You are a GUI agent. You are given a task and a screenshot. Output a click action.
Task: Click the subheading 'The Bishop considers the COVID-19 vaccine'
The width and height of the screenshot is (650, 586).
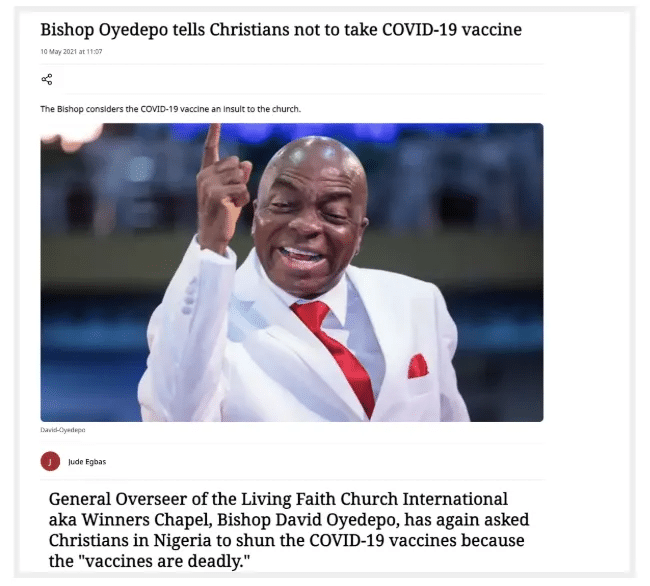[x=170, y=109]
